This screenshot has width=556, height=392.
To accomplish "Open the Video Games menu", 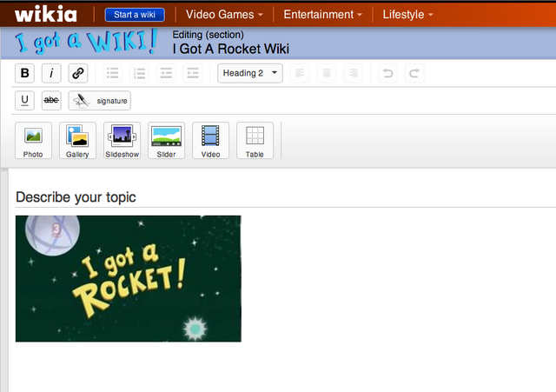I will click(x=224, y=15).
